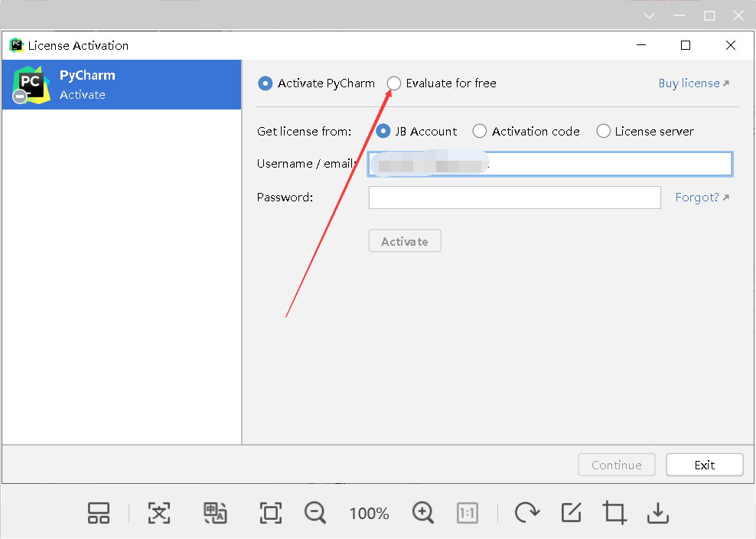This screenshot has width=756, height=539.
Task: Minimize the License Activation dialog
Action: (641, 45)
